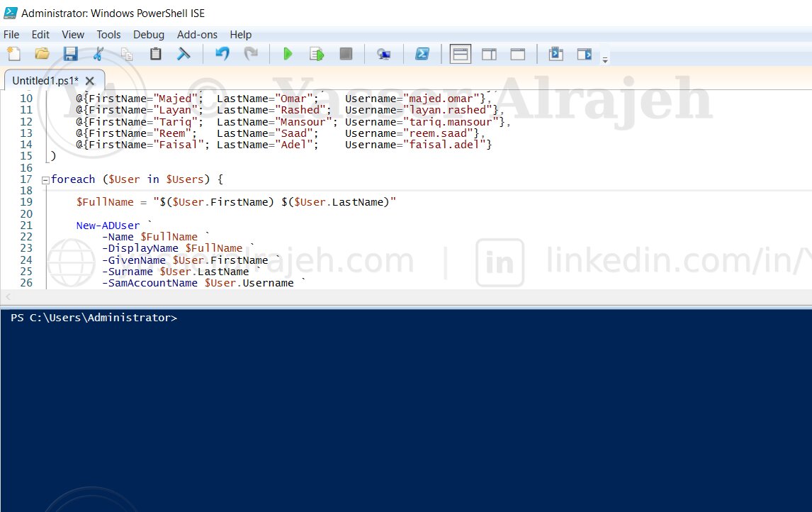Show the command window icon
The width and height of the screenshot is (812, 512).
556,54
